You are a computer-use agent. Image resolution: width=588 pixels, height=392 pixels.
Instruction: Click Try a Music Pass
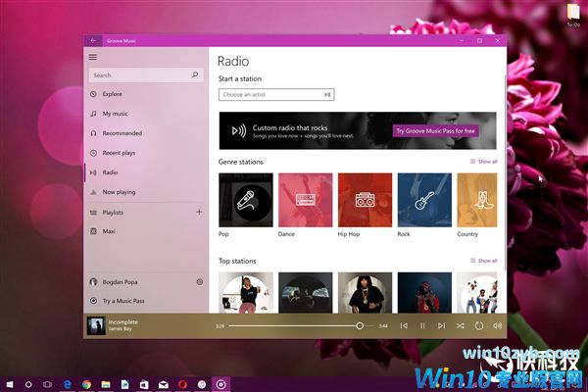[146, 301]
